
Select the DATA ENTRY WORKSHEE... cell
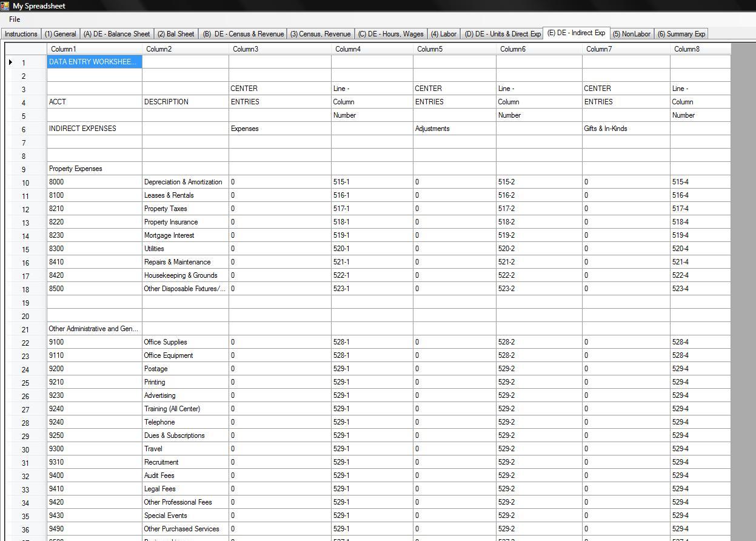pyautogui.click(x=95, y=62)
